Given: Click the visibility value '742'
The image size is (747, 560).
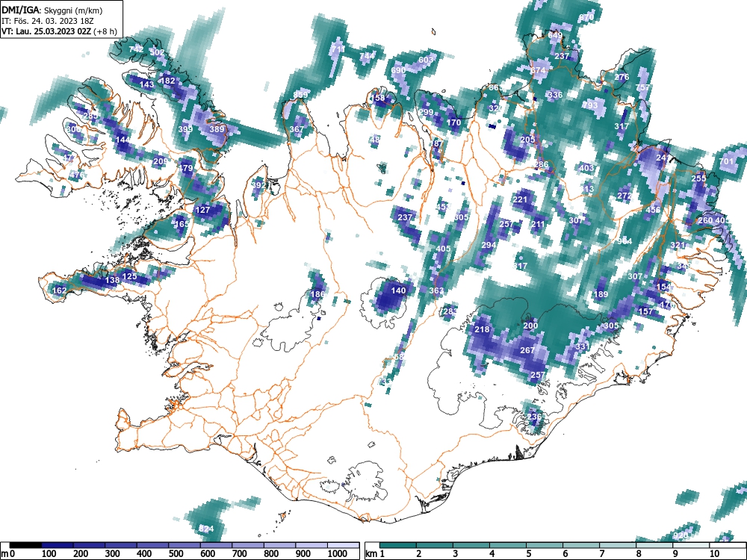Looking at the screenshot, I should pos(136,49).
